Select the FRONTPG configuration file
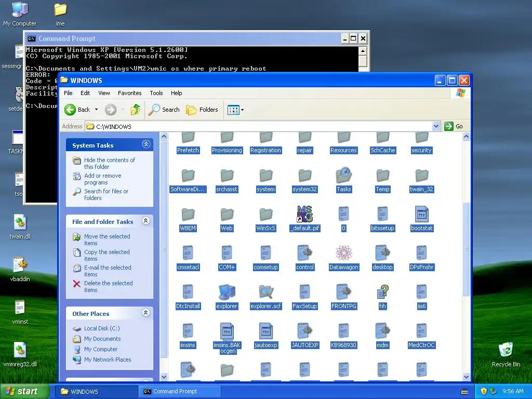Viewport: 532px width, 399px height. [x=344, y=292]
